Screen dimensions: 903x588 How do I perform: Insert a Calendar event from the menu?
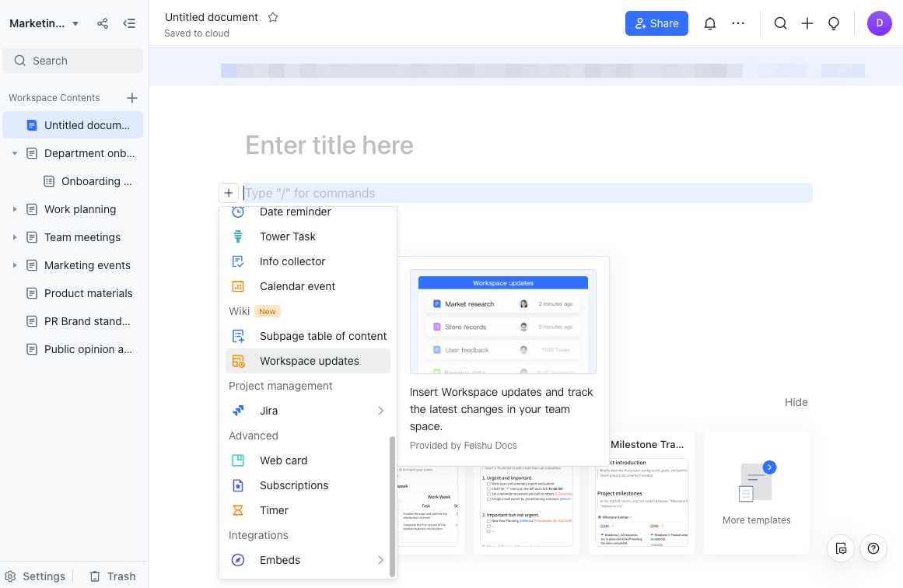297,285
